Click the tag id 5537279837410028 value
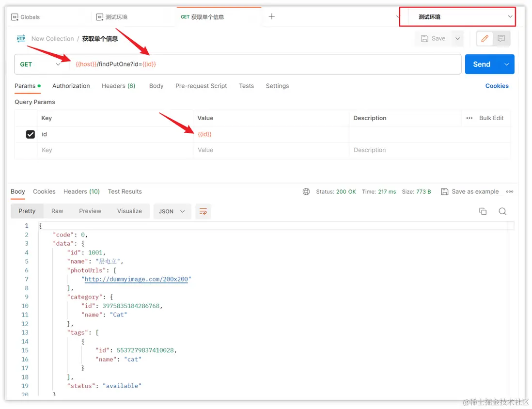 145,350
